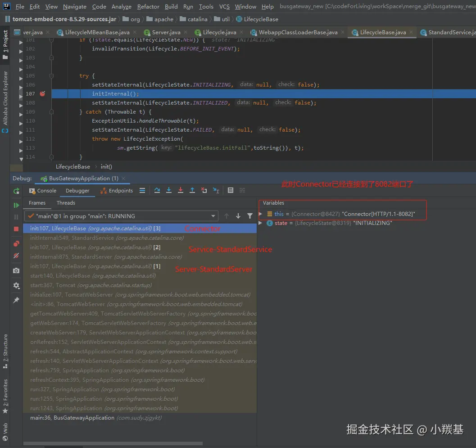Open the thread selector dropdown showing main RUNNING
476x448 pixels.
point(122,216)
